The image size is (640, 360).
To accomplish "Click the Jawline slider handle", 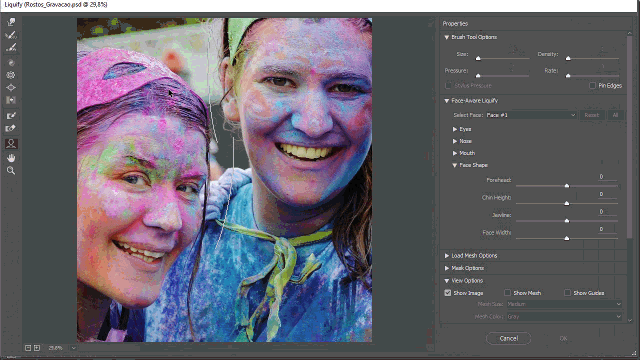I will (567, 221).
